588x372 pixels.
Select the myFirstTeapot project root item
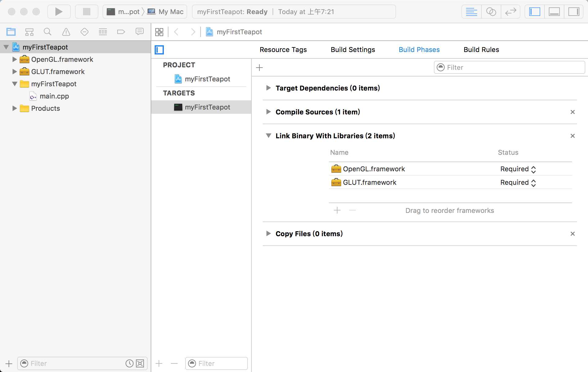pyautogui.click(x=75, y=47)
